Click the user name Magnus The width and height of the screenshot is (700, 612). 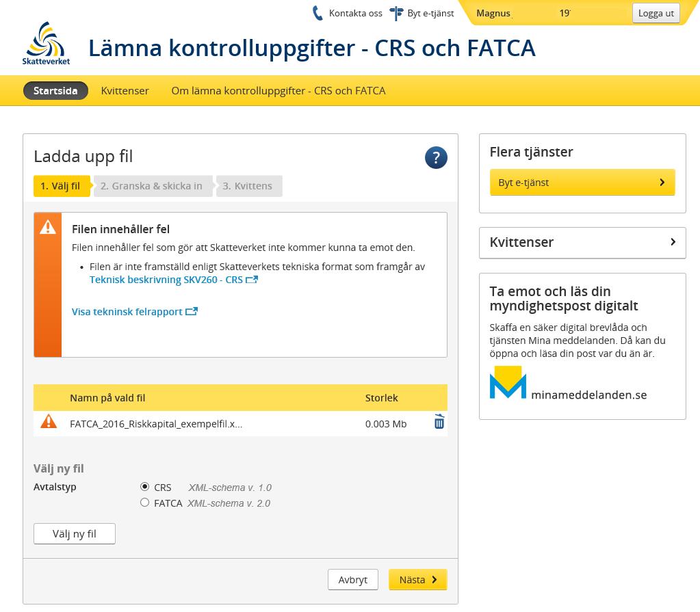point(493,14)
